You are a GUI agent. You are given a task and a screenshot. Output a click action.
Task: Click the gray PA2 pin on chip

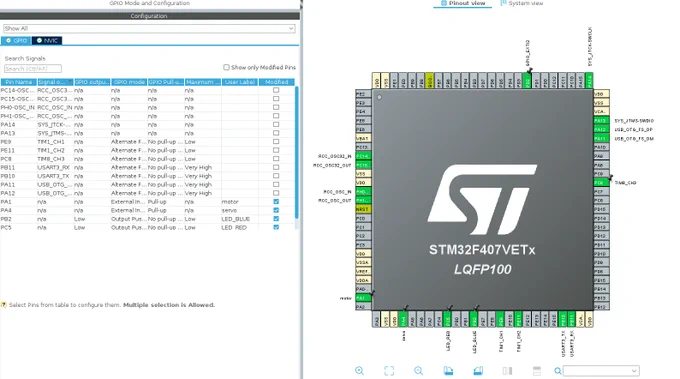click(363, 307)
